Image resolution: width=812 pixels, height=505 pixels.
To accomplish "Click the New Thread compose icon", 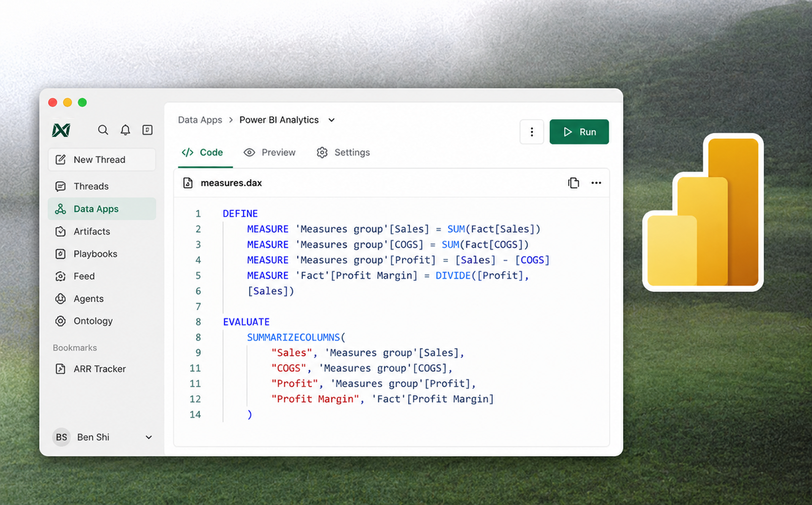I will pos(61,160).
